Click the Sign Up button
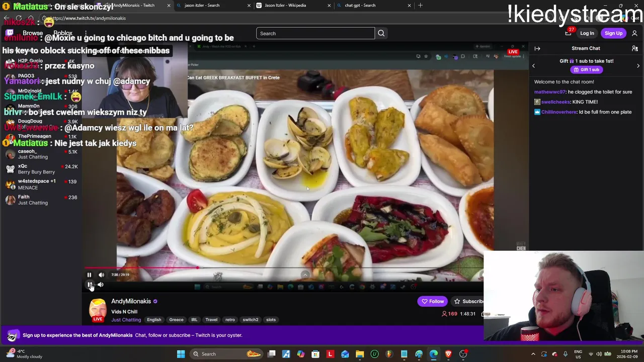644x362 pixels. pos(613,33)
